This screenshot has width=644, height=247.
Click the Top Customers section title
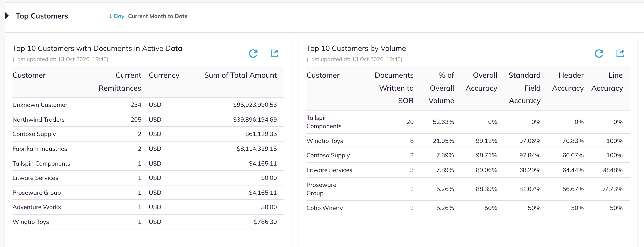pyautogui.click(x=42, y=16)
